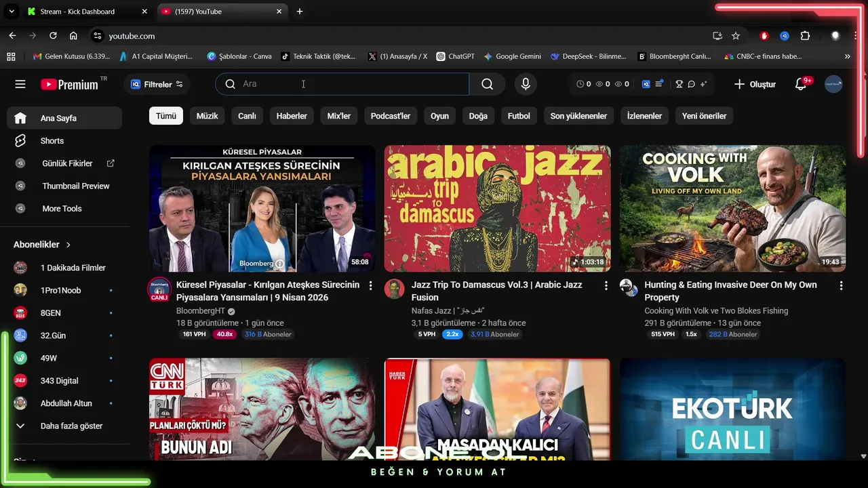Open 343 Digital subscription channel
Screen dimensions: 868x488
point(64,381)
